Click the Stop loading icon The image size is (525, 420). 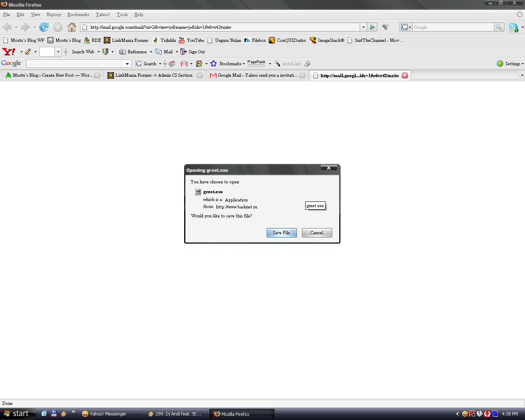pos(58,27)
